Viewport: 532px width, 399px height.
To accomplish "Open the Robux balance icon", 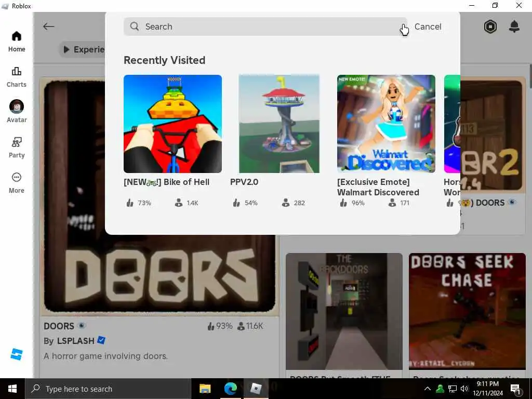I will tap(490, 26).
